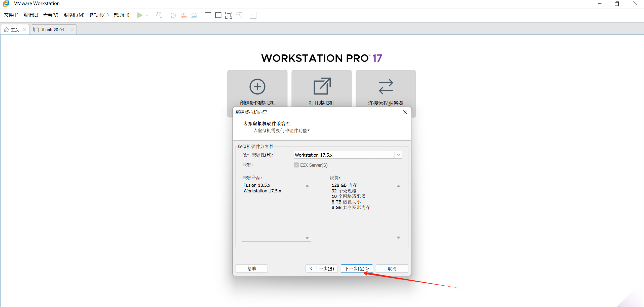This screenshot has height=307, width=644.
Task: Open the power options dropdown arrow
Action: point(147,15)
